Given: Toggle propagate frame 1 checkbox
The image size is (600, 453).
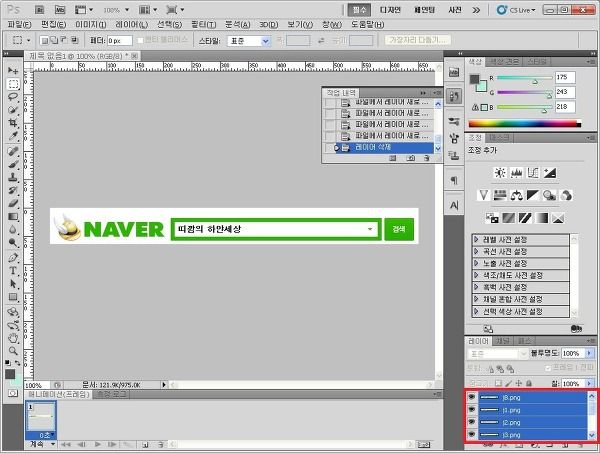Looking at the screenshot, I should (548, 368).
